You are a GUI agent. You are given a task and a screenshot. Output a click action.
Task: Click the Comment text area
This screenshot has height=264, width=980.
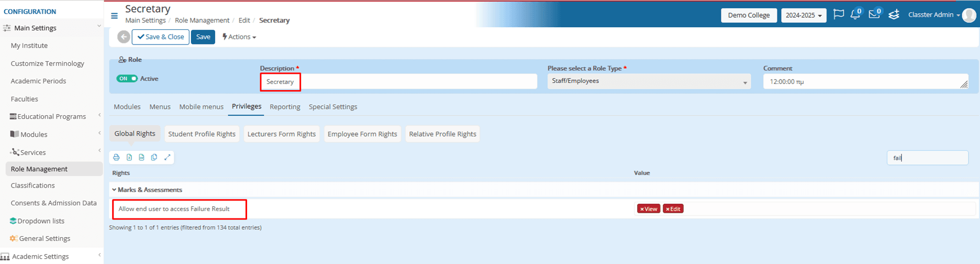[866, 82]
